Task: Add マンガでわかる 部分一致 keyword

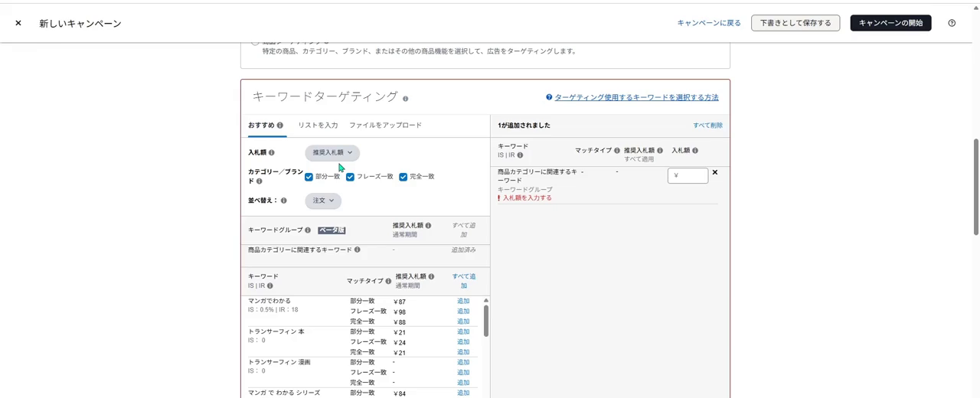Action: 463,302
